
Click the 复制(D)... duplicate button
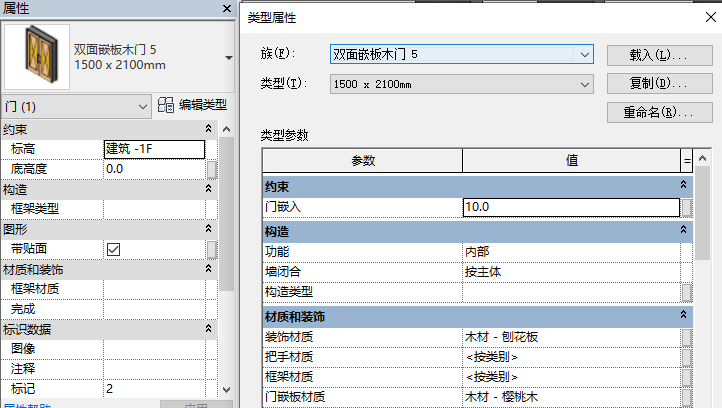659,83
